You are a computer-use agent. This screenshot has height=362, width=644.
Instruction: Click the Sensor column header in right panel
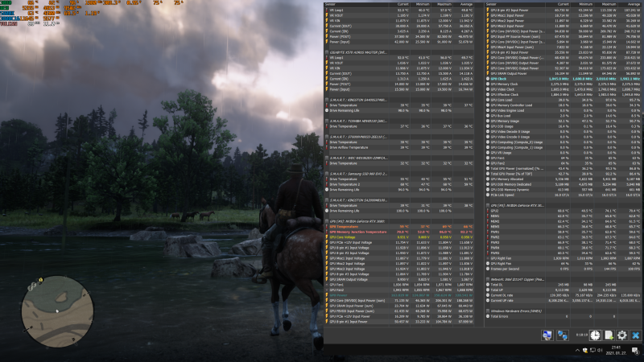pyautogui.click(x=491, y=5)
